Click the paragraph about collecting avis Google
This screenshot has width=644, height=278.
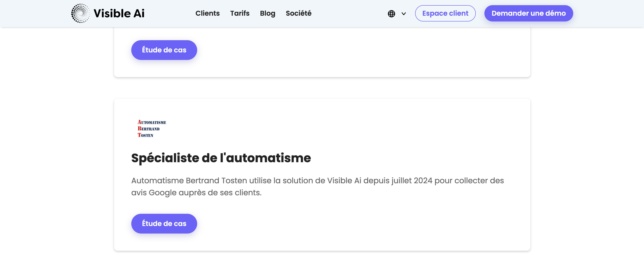317,186
